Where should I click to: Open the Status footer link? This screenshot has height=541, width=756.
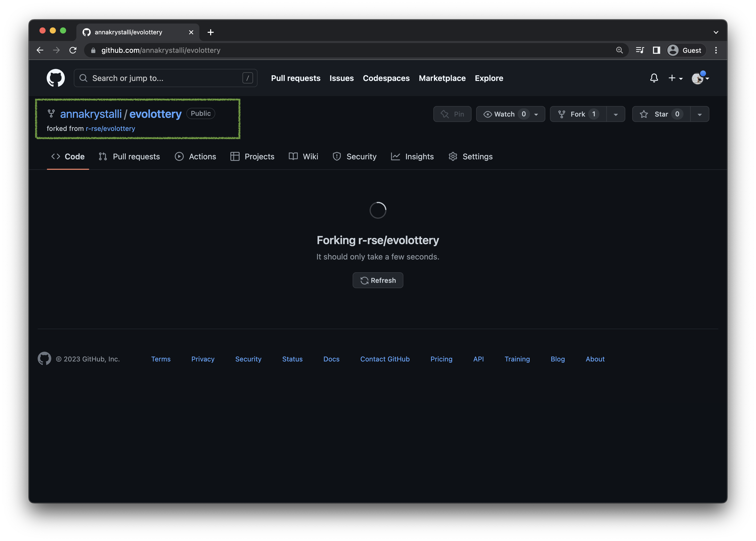tap(292, 359)
